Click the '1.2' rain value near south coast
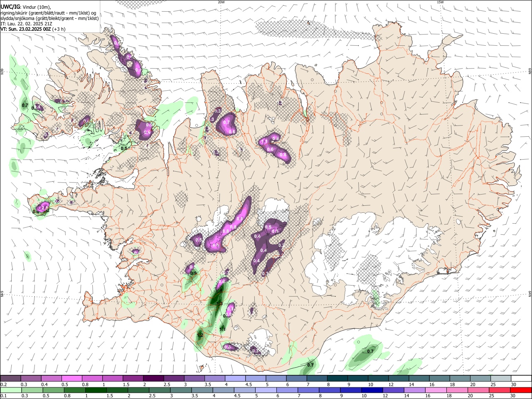This screenshot has width=532, height=399. [200, 335]
